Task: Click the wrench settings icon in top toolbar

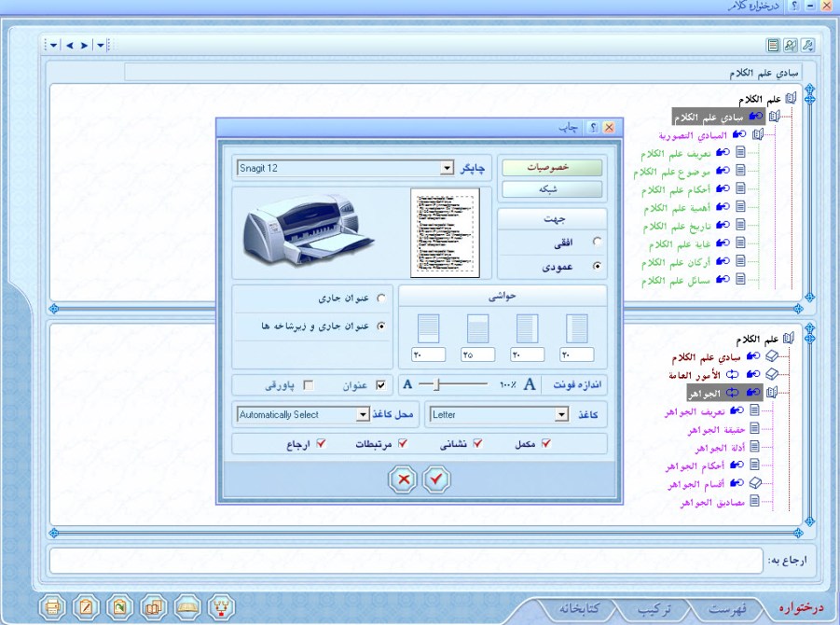Action: click(x=807, y=45)
